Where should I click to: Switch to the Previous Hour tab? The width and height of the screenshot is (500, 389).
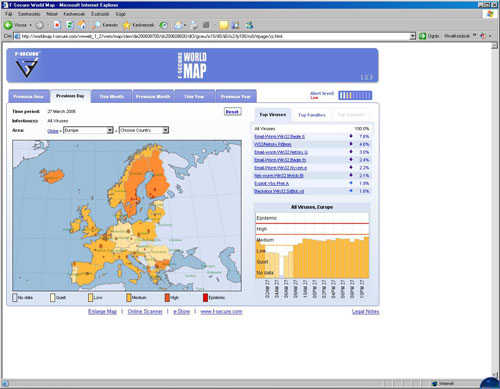pos(29,96)
